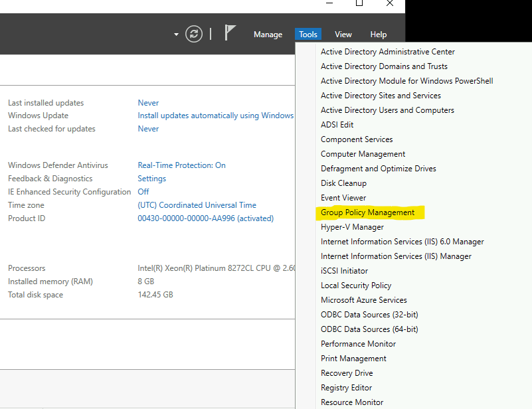Open the Help menu

[x=378, y=35]
